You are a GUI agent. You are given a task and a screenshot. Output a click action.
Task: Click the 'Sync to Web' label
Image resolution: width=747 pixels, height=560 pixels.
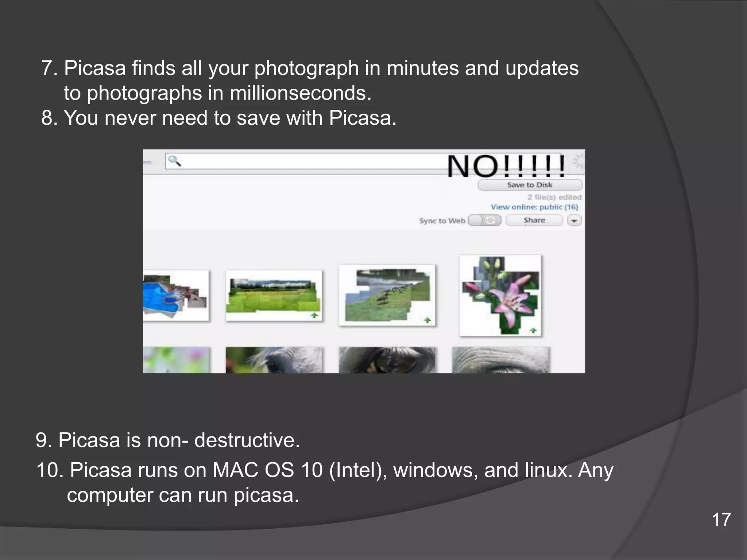coord(442,221)
